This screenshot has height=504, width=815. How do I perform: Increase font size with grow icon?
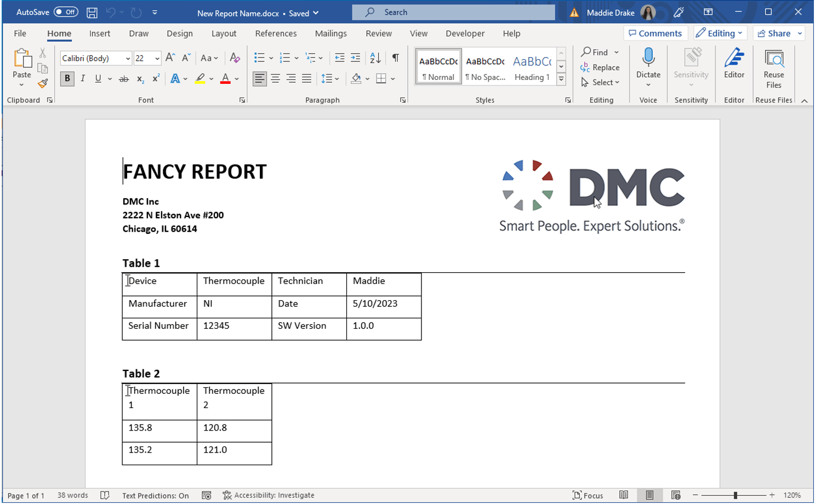click(170, 58)
